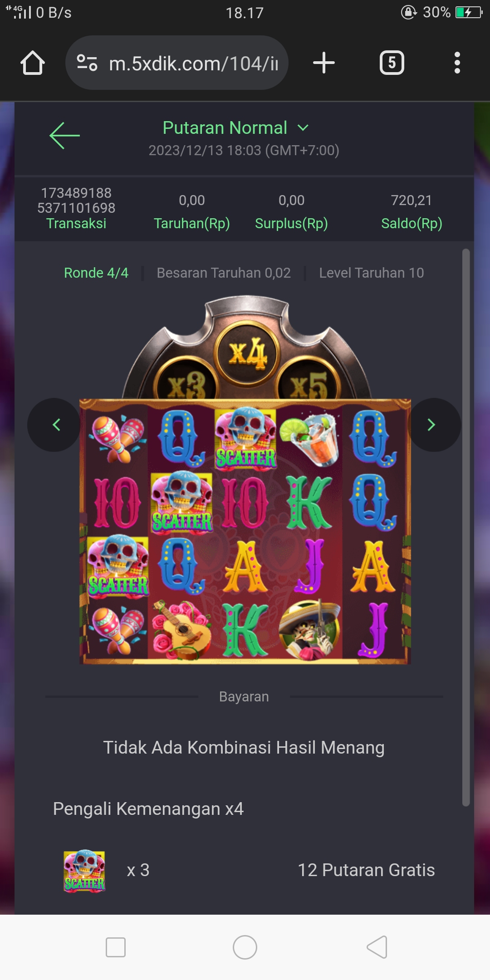Open the browser three-dot menu
This screenshot has width=490, height=980.
click(457, 63)
